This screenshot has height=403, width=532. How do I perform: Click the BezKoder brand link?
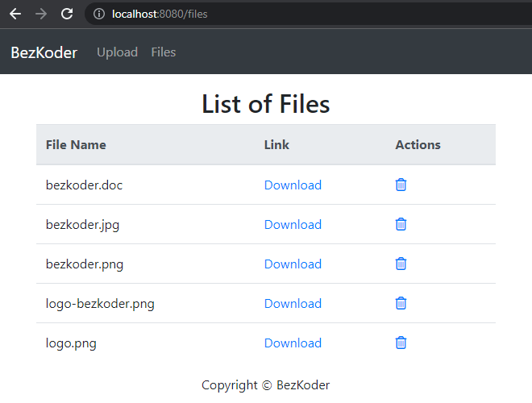(x=44, y=52)
